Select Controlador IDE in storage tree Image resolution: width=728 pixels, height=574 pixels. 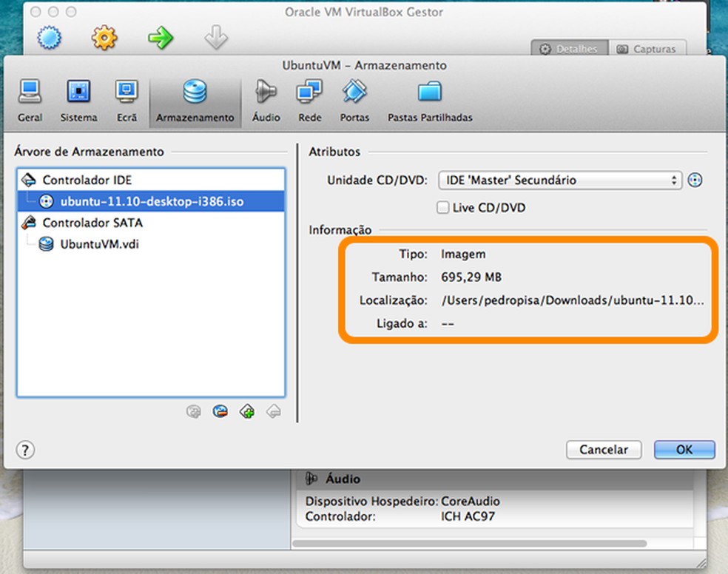(x=151, y=180)
